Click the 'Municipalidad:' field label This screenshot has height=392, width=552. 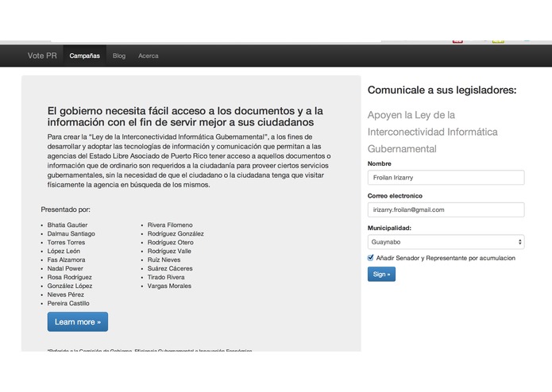point(389,228)
